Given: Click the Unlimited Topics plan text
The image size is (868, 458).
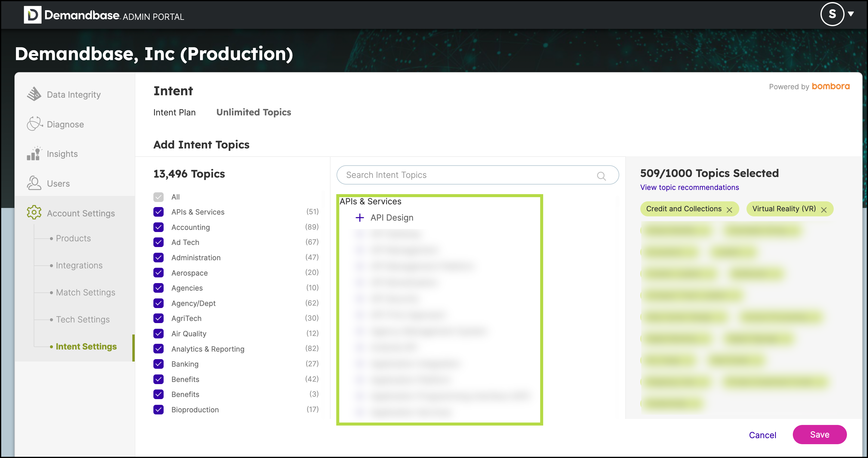Looking at the screenshot, I should (x=254, y=112).
